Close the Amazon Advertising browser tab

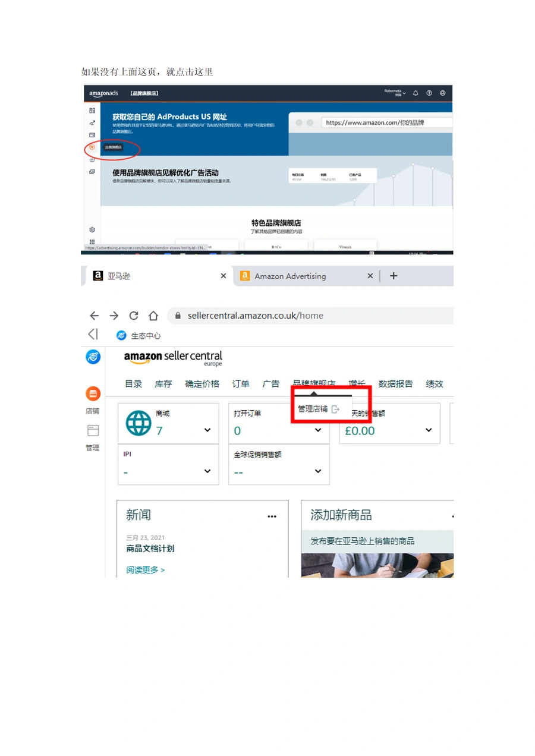click(370, 276)
